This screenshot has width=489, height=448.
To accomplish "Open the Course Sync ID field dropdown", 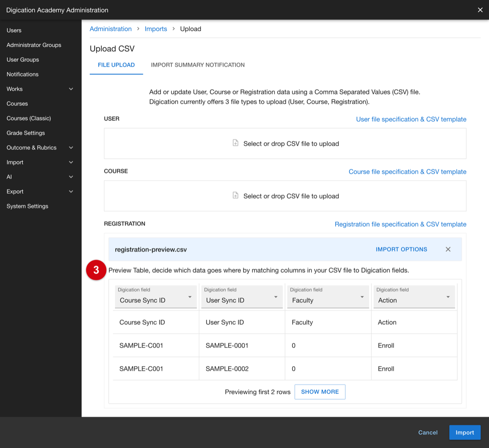I will [x=155, y=296].
